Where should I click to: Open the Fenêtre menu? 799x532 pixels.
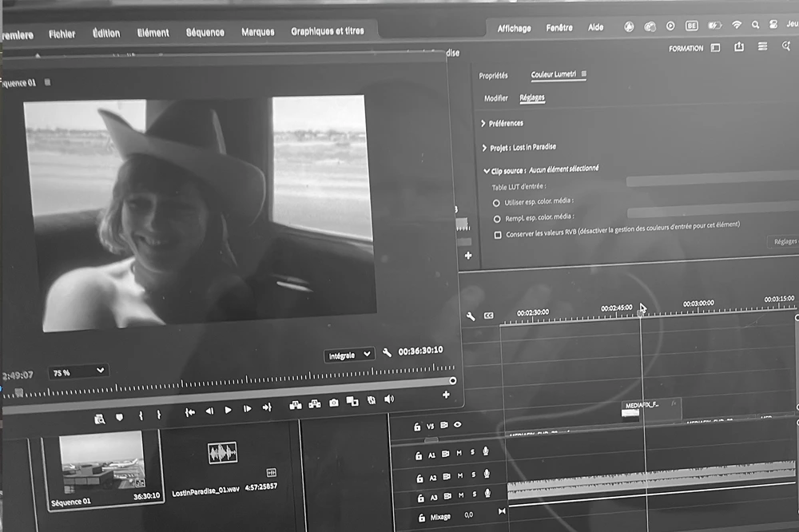[x=559, y=27]
